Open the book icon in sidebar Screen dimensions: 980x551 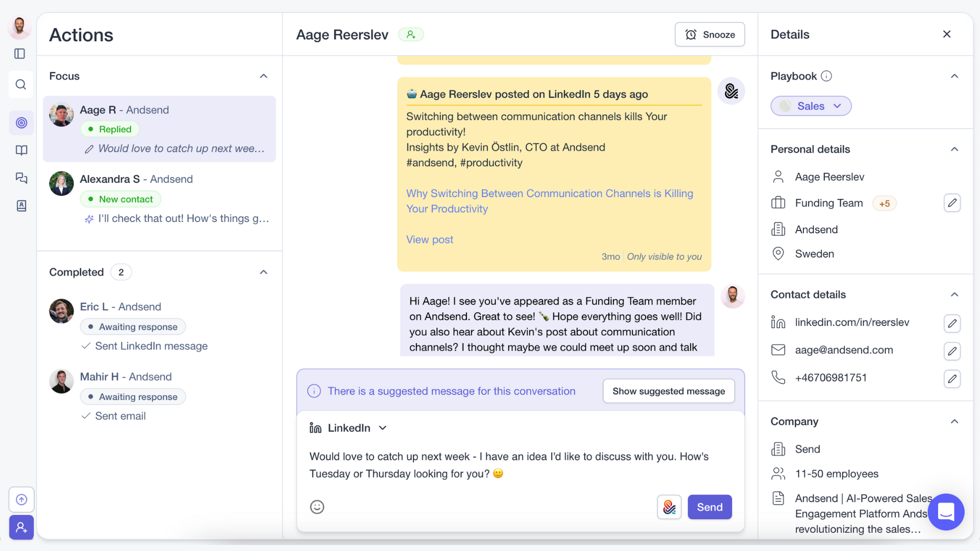(21, 150)
